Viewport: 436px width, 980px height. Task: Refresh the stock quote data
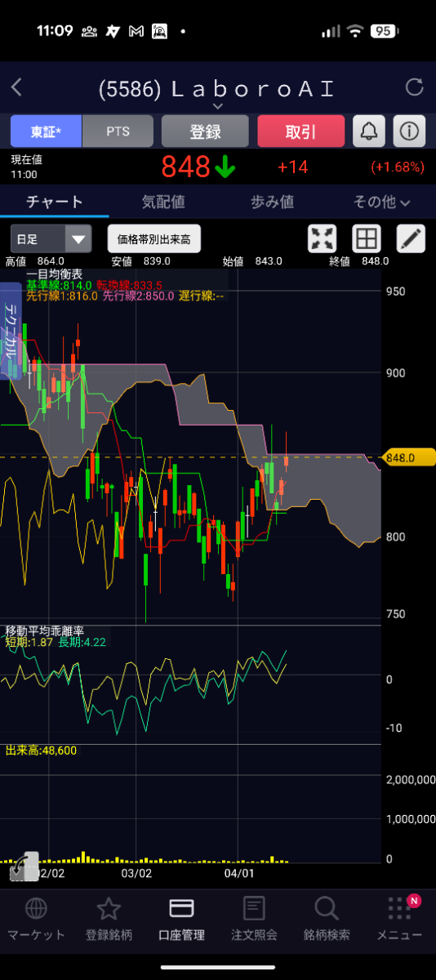(415, 87)
